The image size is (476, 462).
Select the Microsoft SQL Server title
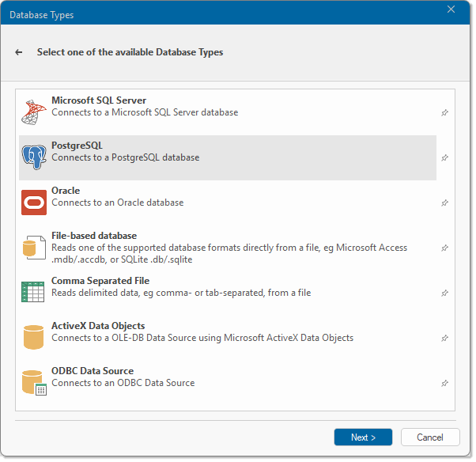[99, 100]
